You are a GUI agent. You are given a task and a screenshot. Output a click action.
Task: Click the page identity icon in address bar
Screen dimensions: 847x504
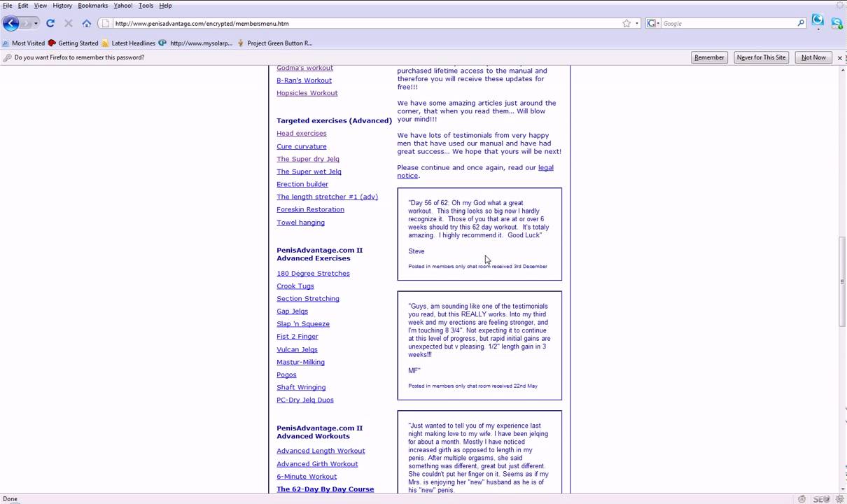106,23
